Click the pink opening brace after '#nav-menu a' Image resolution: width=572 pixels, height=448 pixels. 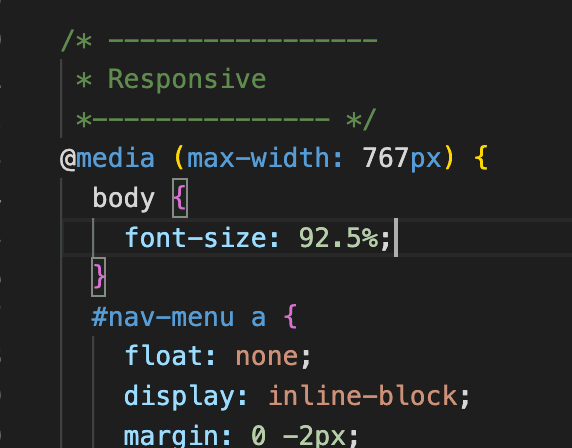[x=290, y=317]
